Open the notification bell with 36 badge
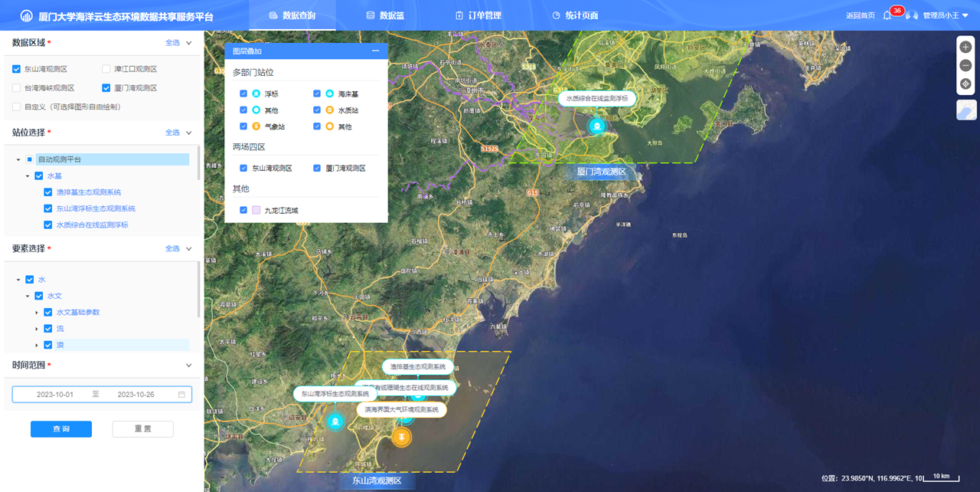 [x=887, y=15]
